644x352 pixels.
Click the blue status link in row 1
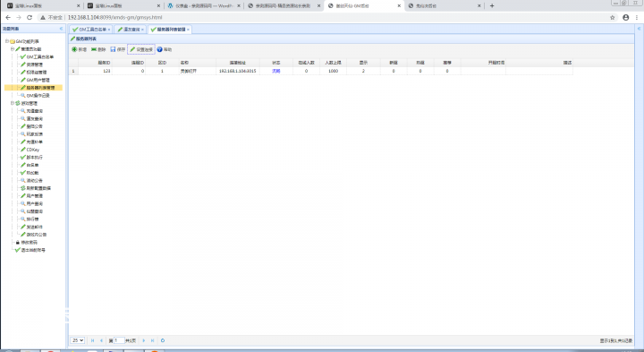pyautogui.click(x=276, y=71)
